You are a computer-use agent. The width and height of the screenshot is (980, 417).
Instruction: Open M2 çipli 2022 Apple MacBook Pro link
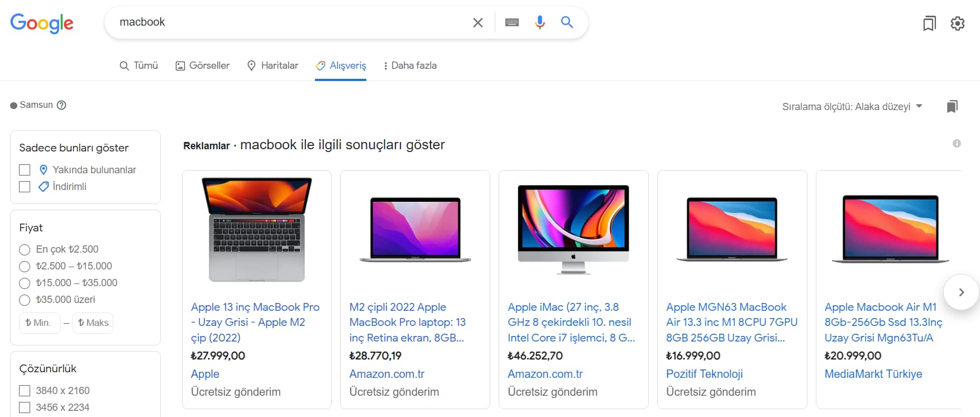pos(408,323)
